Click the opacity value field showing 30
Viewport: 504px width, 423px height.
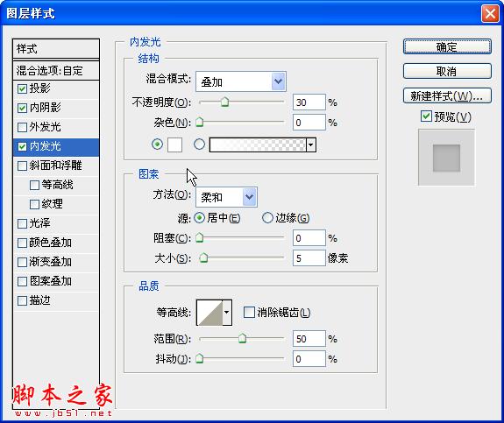(309, 102)
